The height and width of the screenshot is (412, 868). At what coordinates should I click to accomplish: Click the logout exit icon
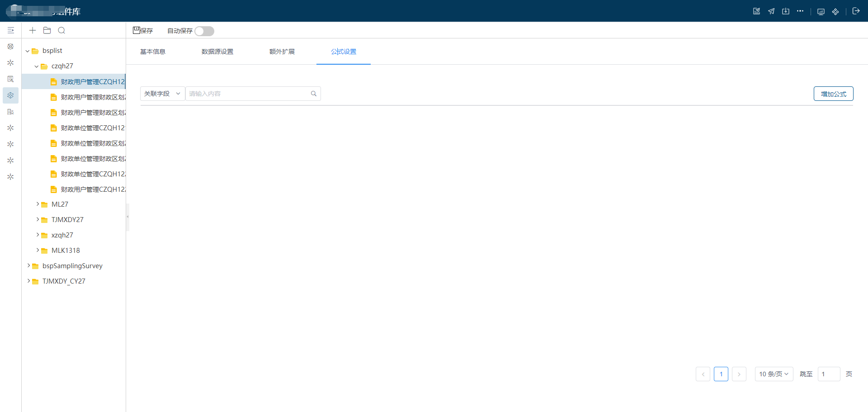click(x=856, y=11)
